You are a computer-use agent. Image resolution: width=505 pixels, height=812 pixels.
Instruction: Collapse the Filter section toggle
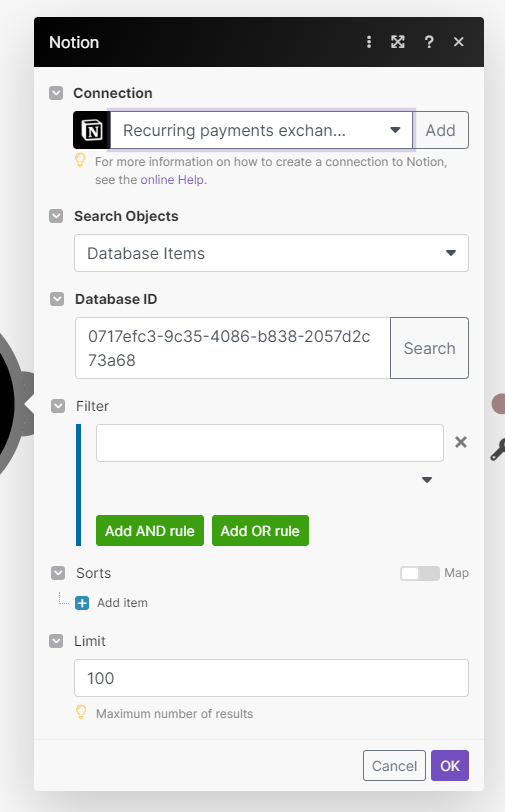[58, 406]
